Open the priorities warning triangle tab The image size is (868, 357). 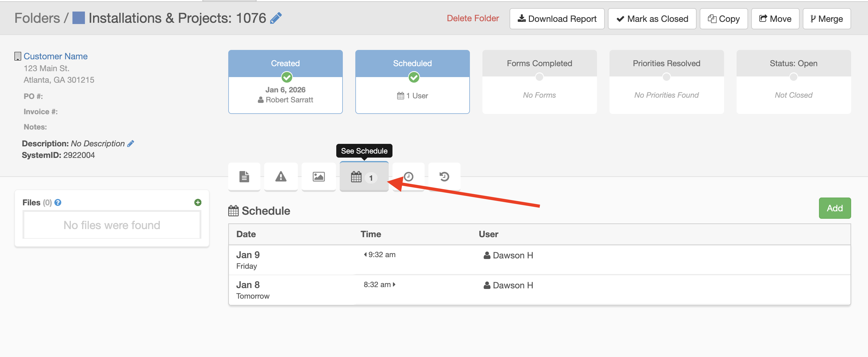tap(281, 177)
